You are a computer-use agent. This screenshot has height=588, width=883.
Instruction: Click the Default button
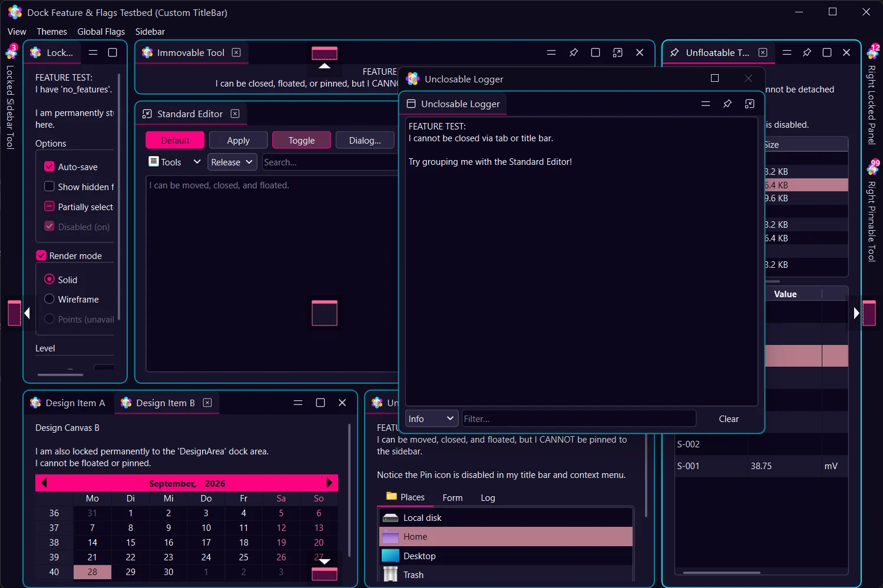click(x=175, y=140)
